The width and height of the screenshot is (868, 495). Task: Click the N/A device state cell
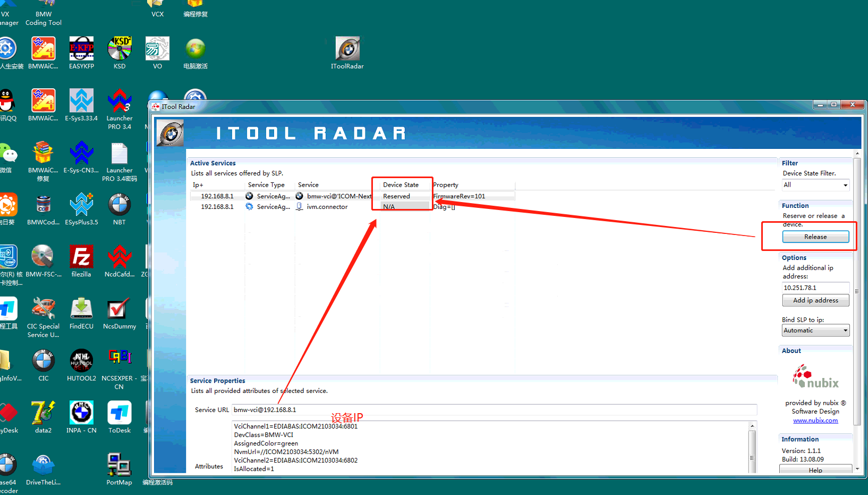tap(389, 207)
